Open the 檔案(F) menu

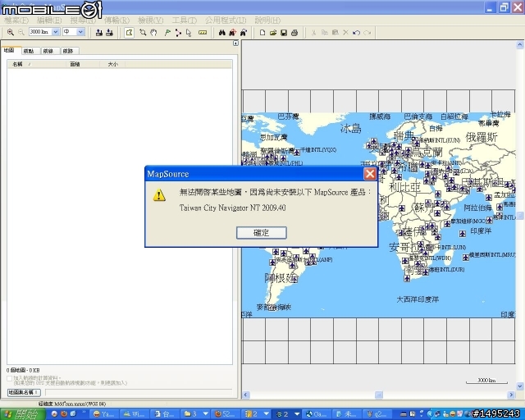coord(16,21)
